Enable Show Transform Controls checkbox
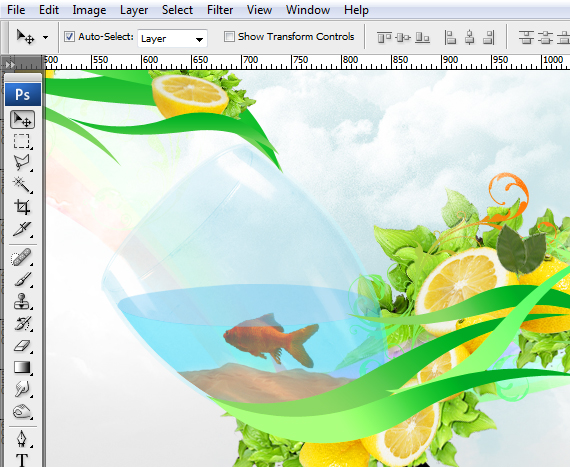 (229, 37)
